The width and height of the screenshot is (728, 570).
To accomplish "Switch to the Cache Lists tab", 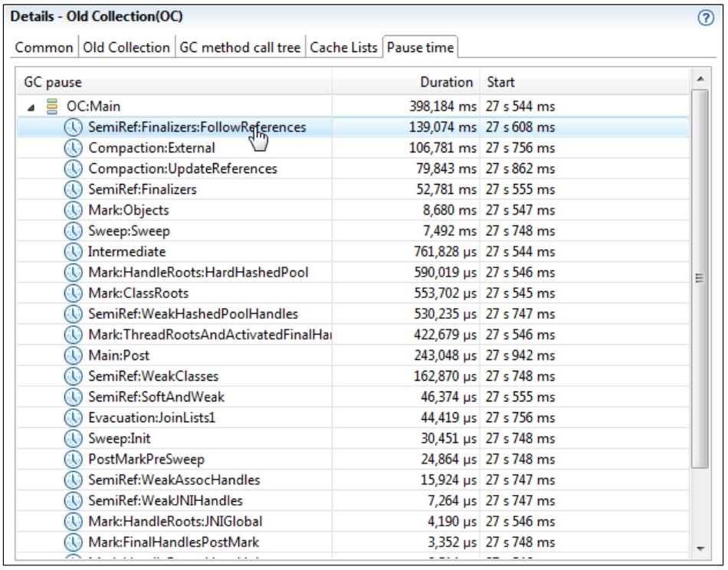I will [343, 47].
